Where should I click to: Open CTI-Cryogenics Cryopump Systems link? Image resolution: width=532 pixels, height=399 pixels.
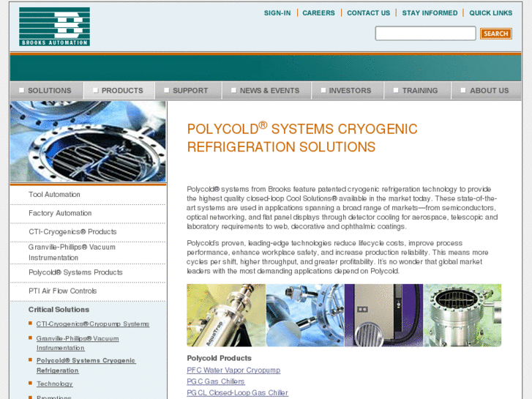[x=93, y=324]
